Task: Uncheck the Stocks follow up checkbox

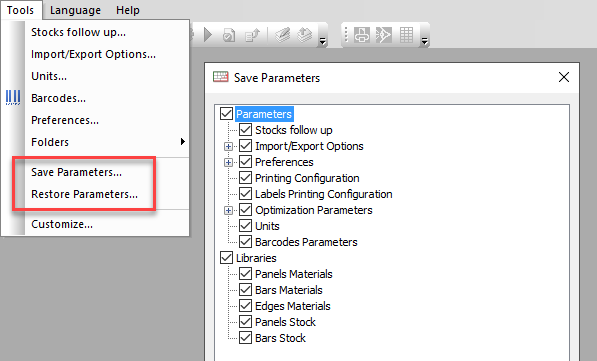Action: [246, 129]
